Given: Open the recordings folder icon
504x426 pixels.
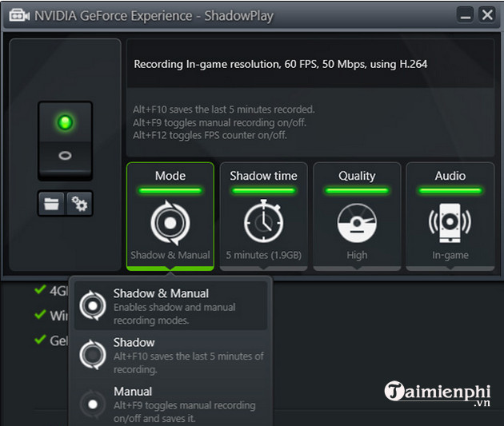Looking at the screenshot, I should pyautogui.click(x=51, y=204).
